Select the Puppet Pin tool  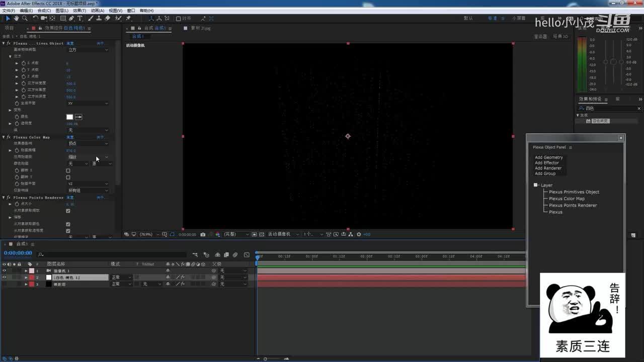pos(128,19)
